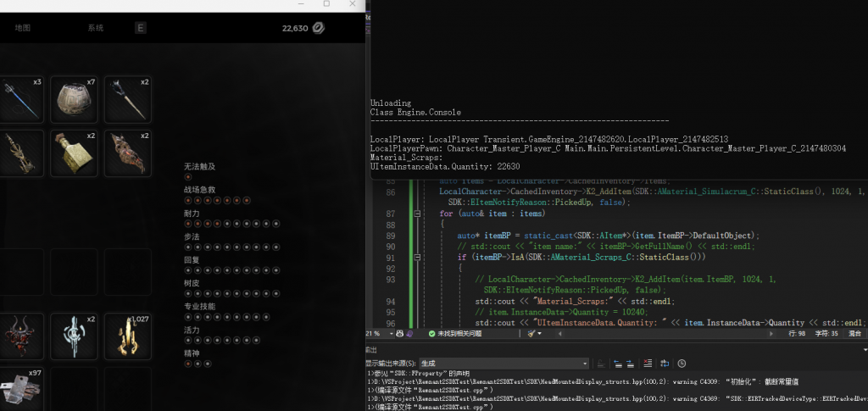Viewport: 868px width, 411px height.
Task: Select the round pot item marked x7
Action: tap(75, 99)
